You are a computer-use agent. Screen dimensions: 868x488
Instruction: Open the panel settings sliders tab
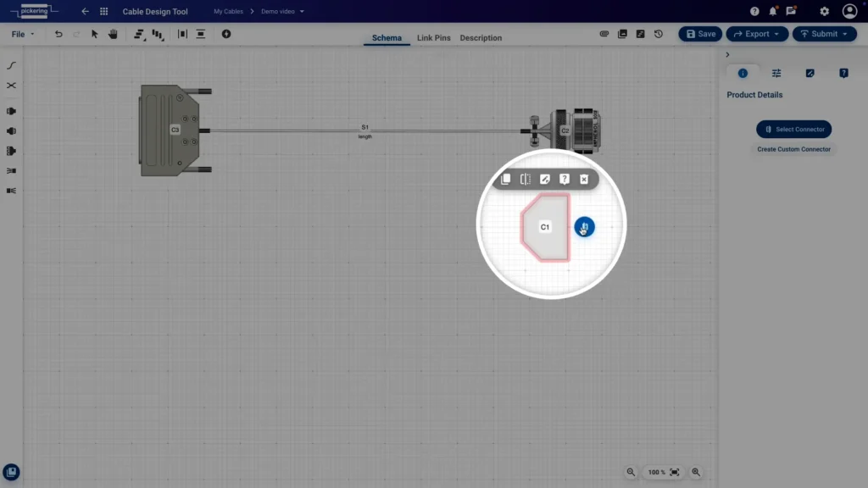(x=776, y=73)
